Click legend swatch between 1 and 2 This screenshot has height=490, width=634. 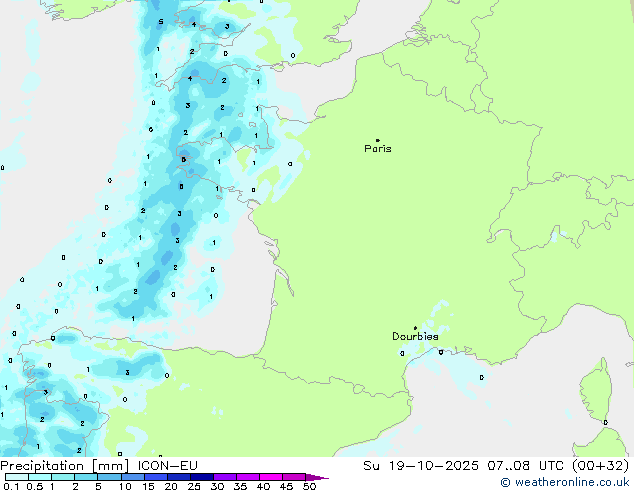point(63,477)
